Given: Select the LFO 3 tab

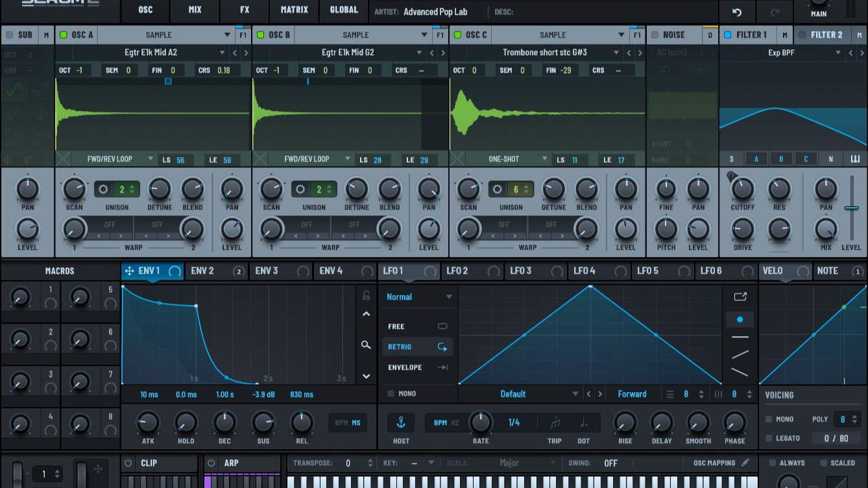Looking at the screenshot, I should pyautogui.click(x=536, y=271).
